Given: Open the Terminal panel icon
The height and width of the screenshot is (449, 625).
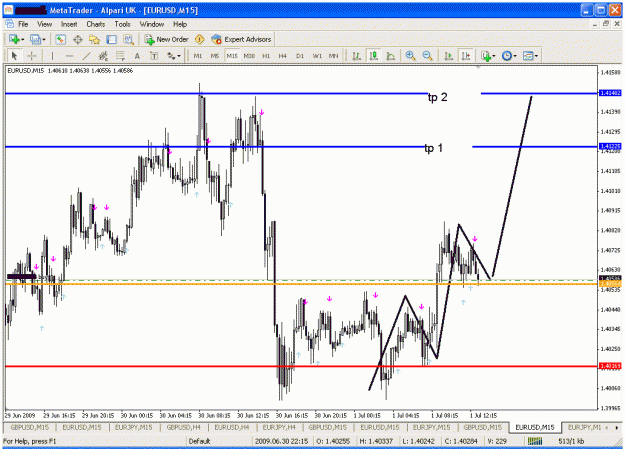Looking at the screenshot, I should [112, 39].
